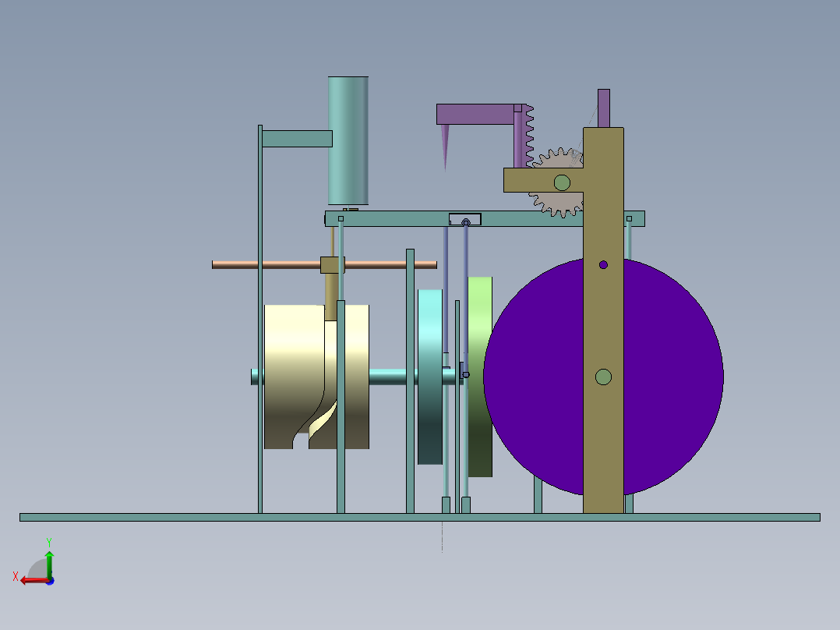
Task: Select the tall thin post on the far left
Action: click(x=260, y=319)
